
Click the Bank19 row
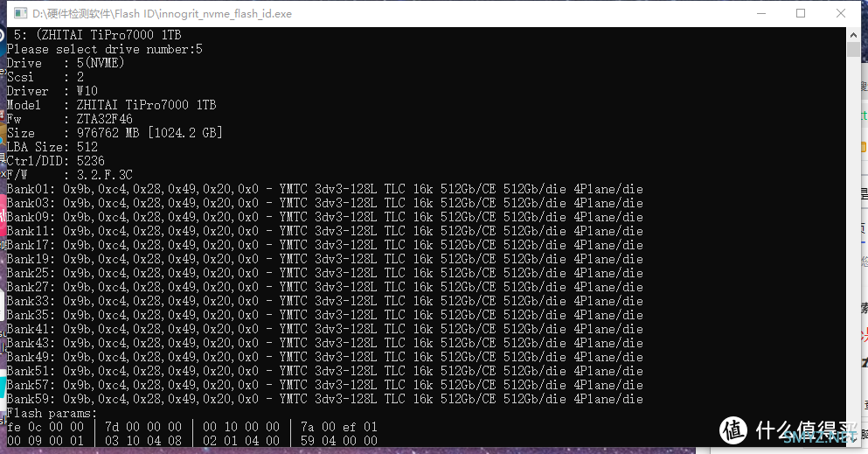[325, 259]
